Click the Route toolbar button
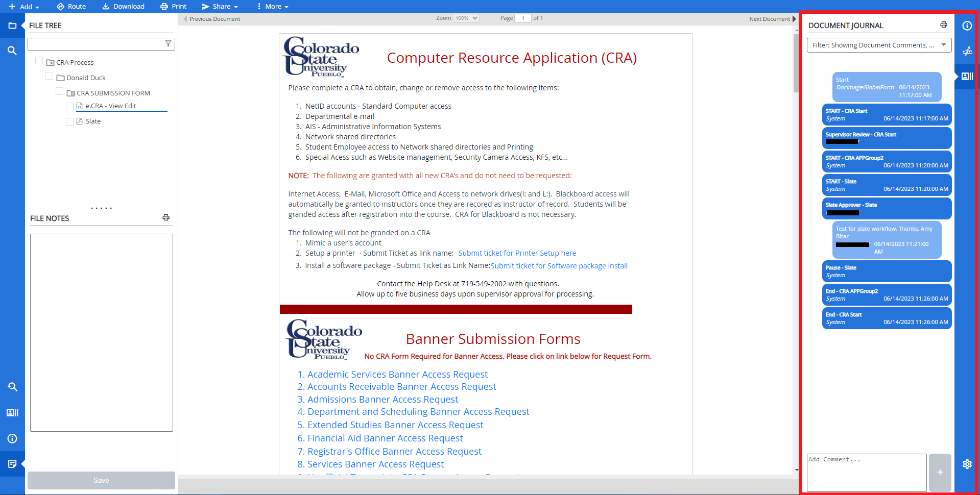 [x=71, y=7]
